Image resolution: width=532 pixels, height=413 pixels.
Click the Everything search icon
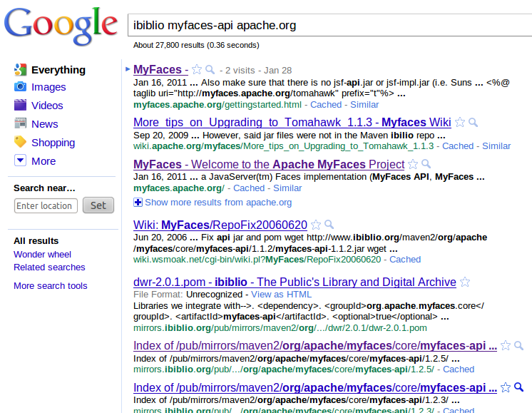click(21, 70)
